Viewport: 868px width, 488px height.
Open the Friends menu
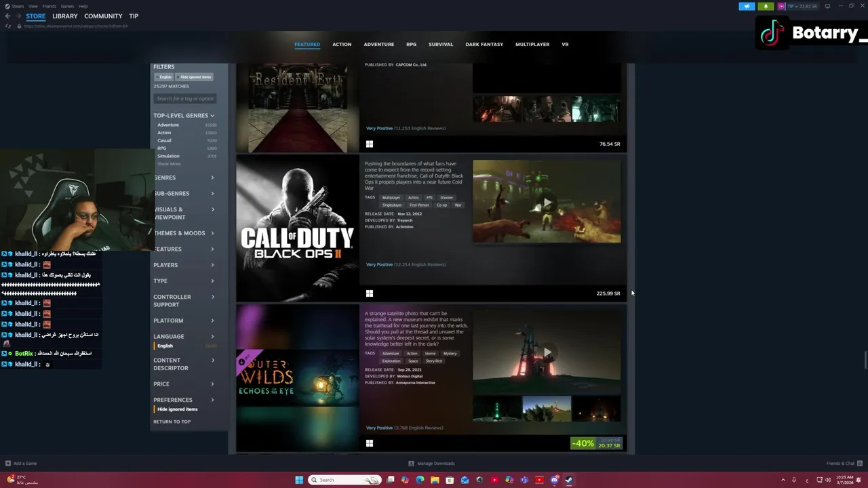pyautogui.click(x=50, y=6)
